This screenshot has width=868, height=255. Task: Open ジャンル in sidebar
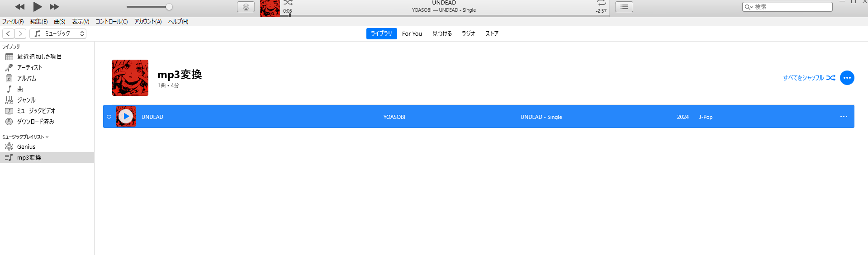click(x=47, y=100)
